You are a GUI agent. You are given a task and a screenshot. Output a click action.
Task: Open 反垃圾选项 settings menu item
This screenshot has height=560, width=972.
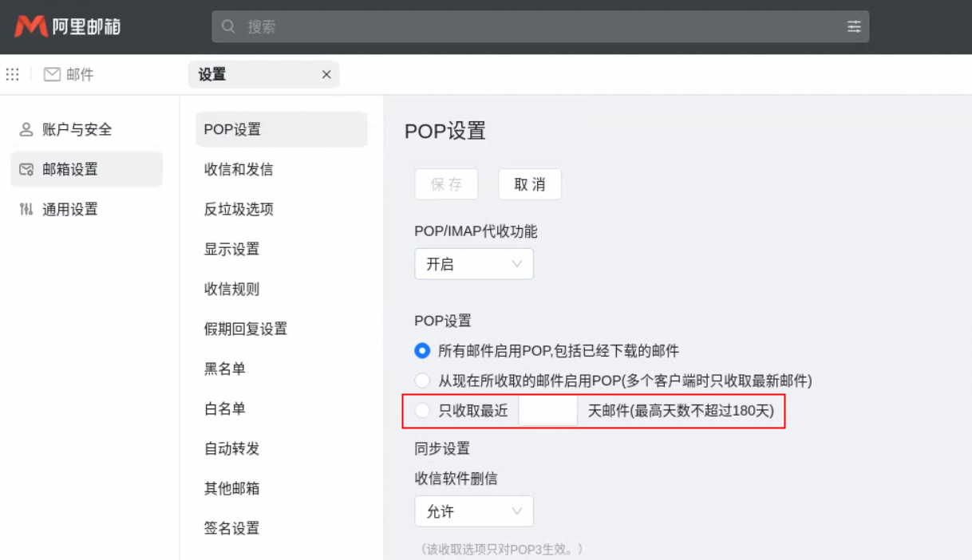coord(239,209)
